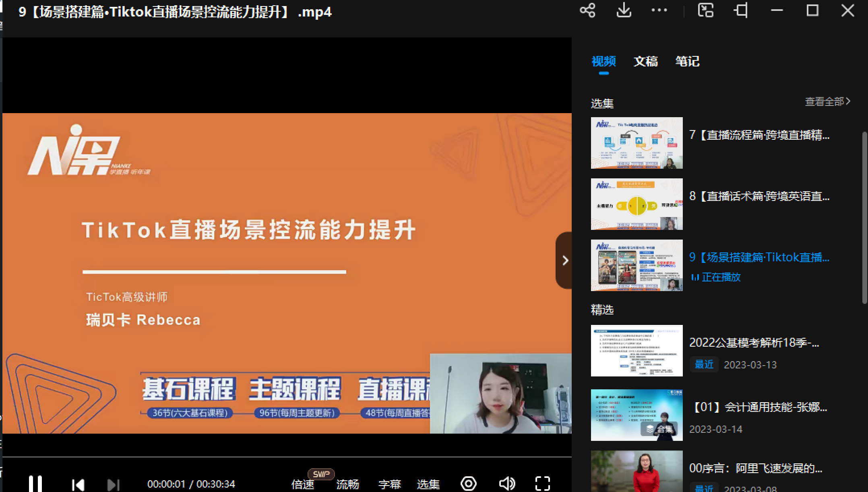
Task: Collapse the side panel with arrow
Action: point(564,260)
